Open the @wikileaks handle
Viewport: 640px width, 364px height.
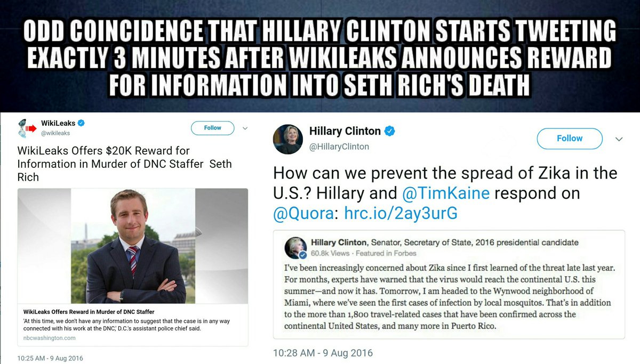[55, 133]
